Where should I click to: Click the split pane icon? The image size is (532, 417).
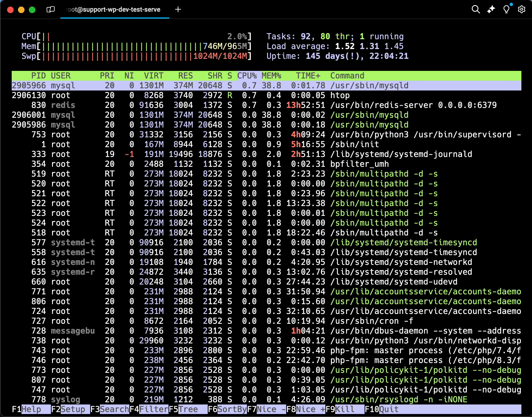coord(51,10)
